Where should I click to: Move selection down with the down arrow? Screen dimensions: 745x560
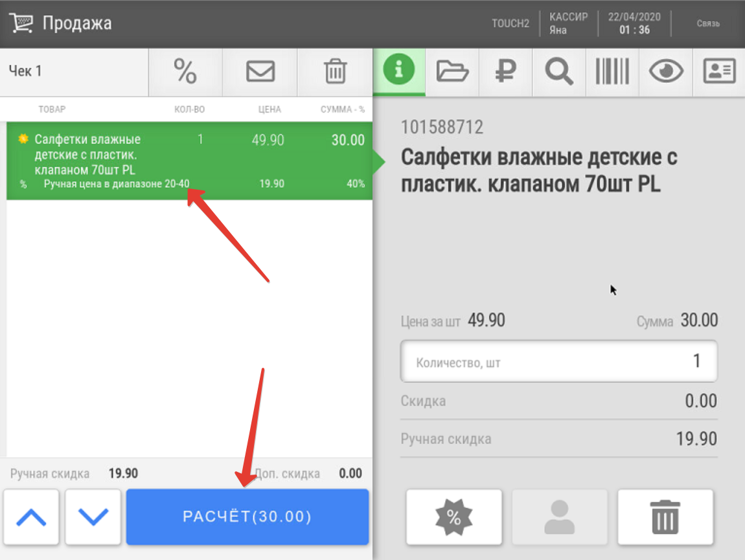[x=93, y=517]
